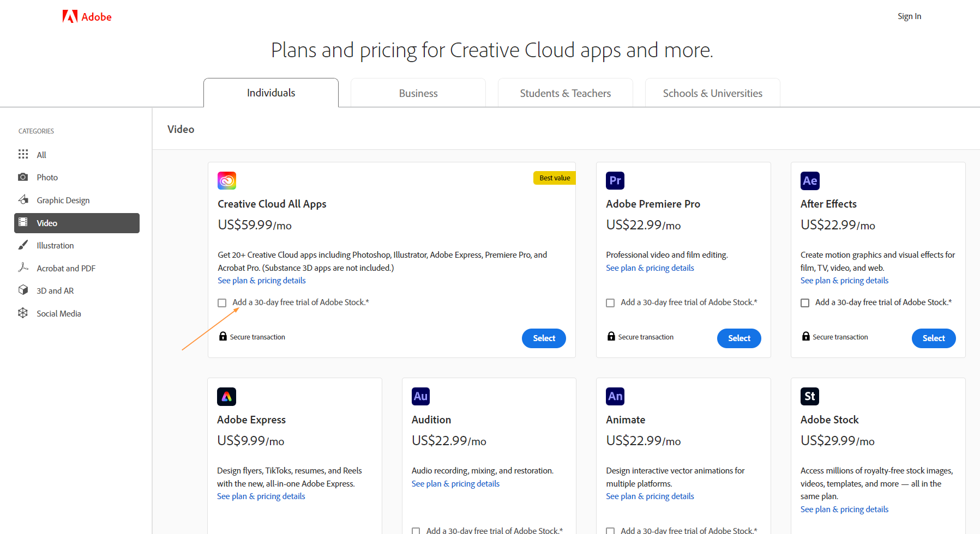Click the Animate app icon
Image resolution: width=980 pixels, height=534 pixels.
pos(615,396)
